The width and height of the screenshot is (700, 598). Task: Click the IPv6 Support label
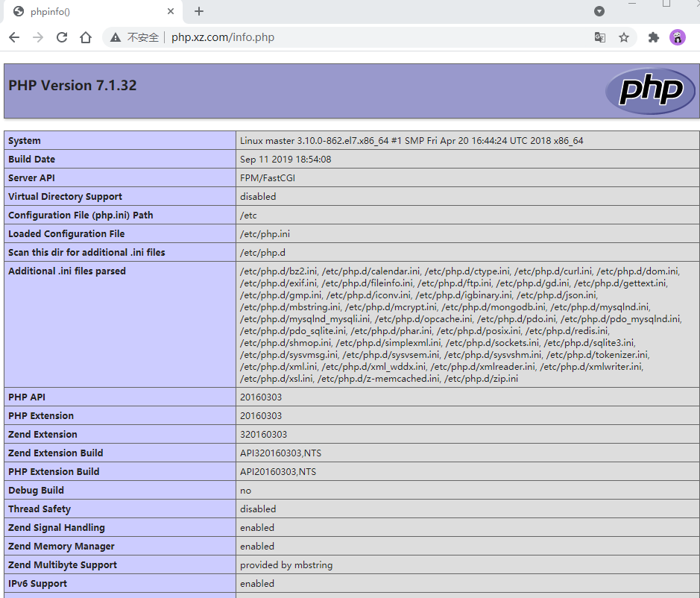[37, 584]
